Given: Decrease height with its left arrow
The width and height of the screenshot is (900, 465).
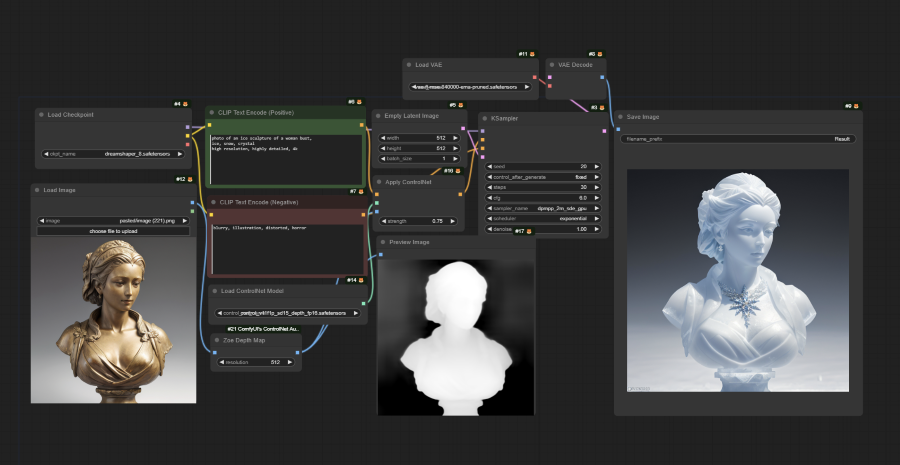Looking at the screenshot, I should (x=383, y=148).
